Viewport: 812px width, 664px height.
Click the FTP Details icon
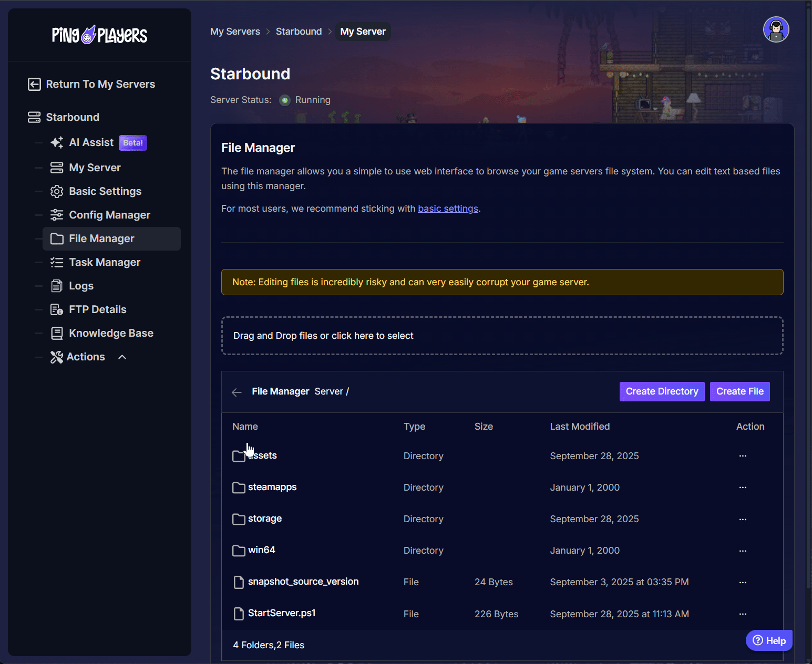coord(57,309)
